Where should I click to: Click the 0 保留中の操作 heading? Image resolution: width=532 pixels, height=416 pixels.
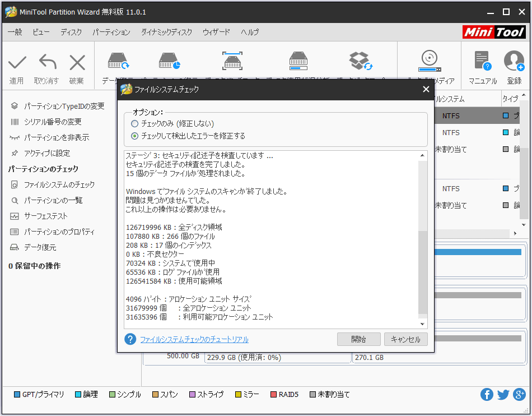pos(35,266)
